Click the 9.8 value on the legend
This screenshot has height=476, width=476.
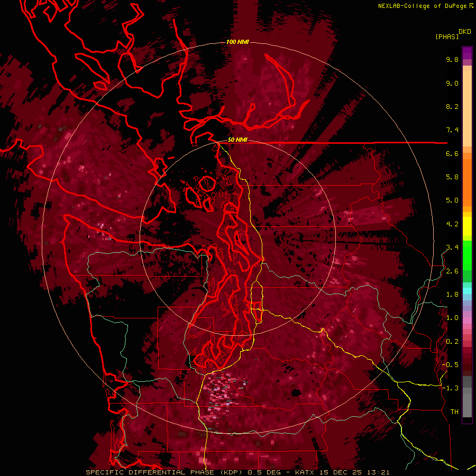(452, 60)
